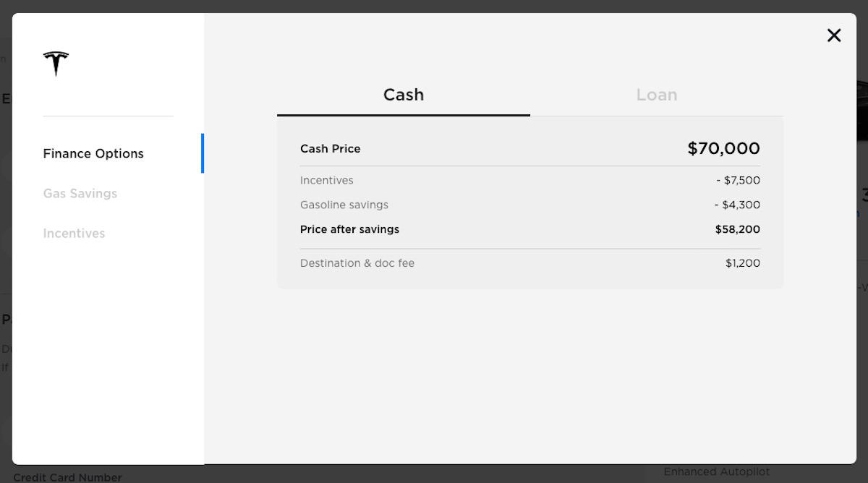
Task: Select the Incentives row label in the table
Action: tap(326, 180)
